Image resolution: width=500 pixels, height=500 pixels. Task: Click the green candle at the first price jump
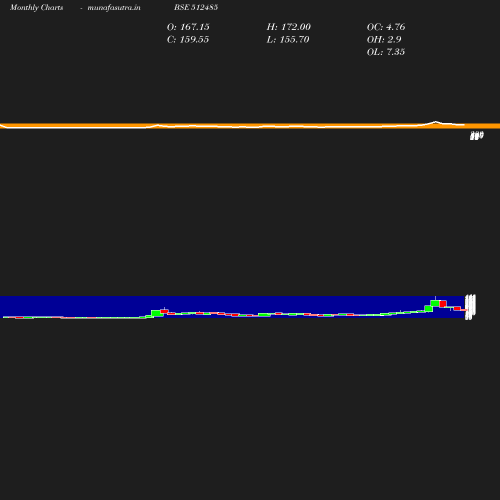click(x=156, y=313)
